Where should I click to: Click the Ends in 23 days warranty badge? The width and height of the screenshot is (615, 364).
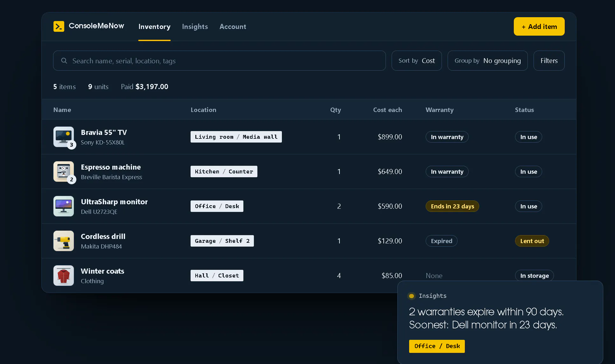[452, 206]
